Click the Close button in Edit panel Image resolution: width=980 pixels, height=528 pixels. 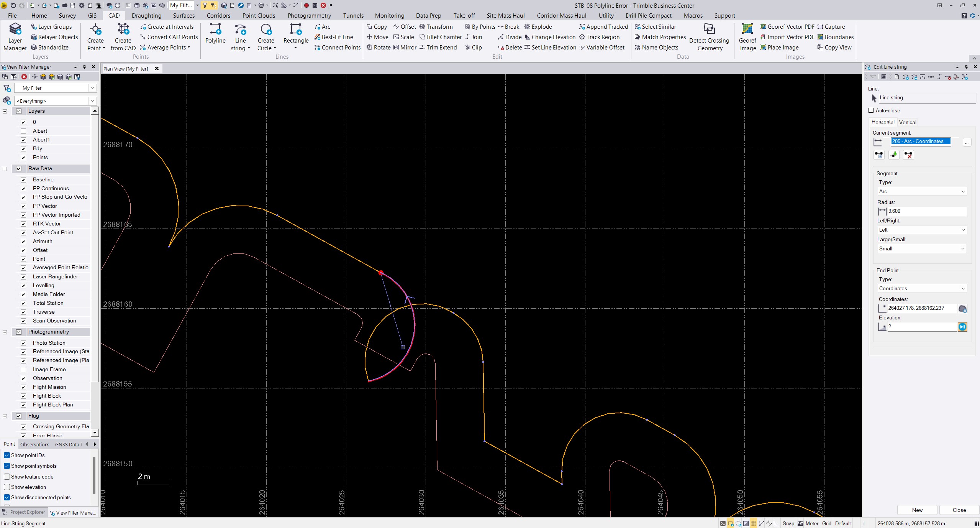click(959, 510)
